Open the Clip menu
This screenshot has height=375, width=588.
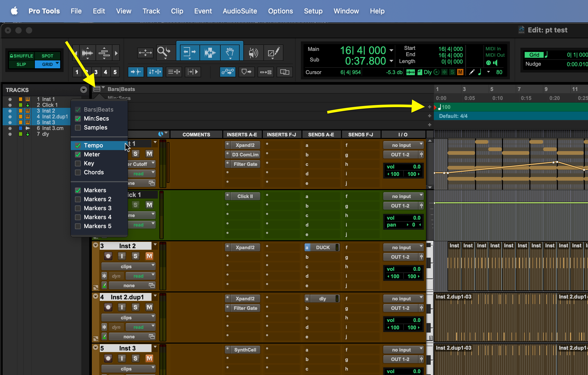coord(177,11)
